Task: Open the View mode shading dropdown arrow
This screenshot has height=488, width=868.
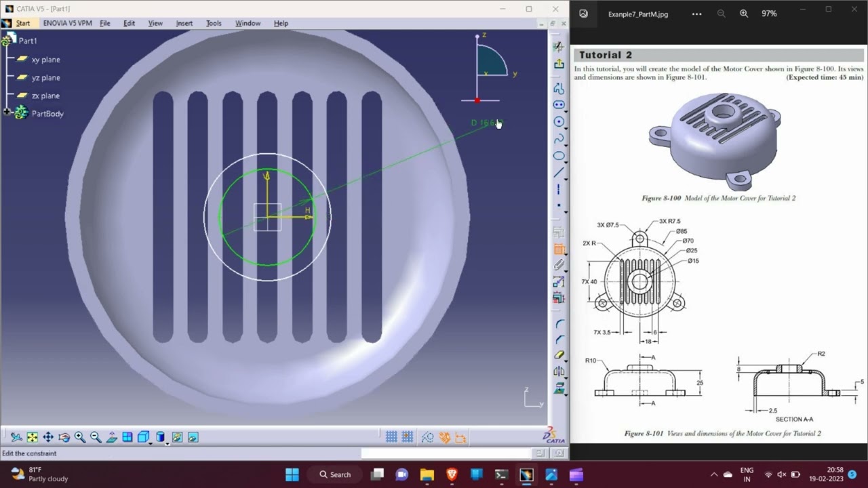Action: 167,443
